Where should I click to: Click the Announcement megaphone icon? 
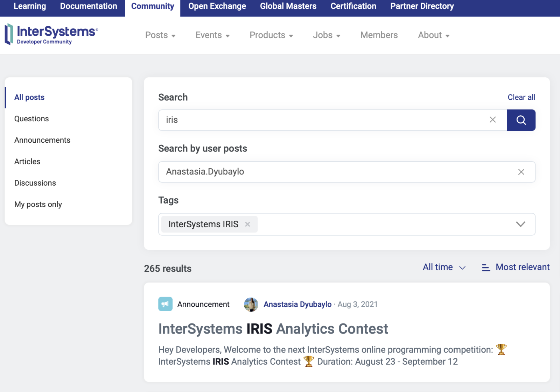tap(165, 304)
